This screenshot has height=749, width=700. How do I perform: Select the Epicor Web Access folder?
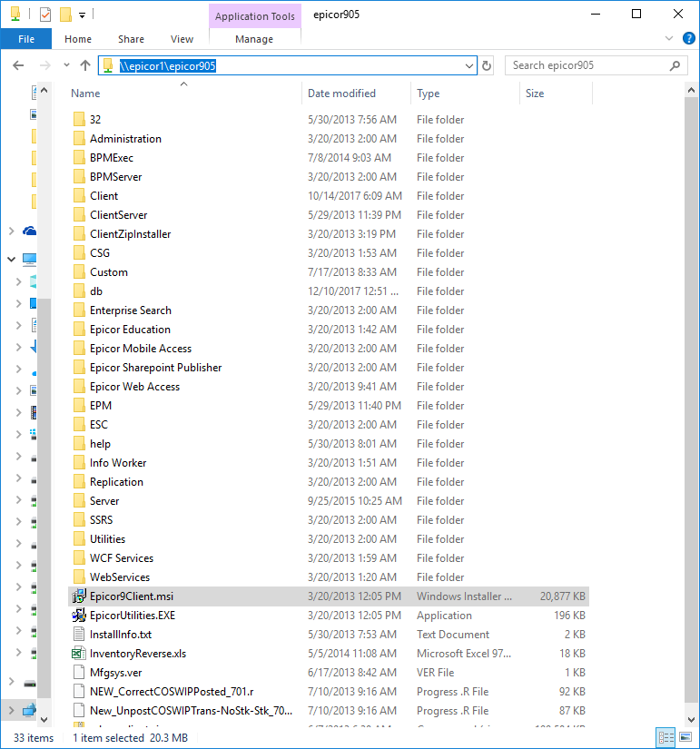coord(134,387)
